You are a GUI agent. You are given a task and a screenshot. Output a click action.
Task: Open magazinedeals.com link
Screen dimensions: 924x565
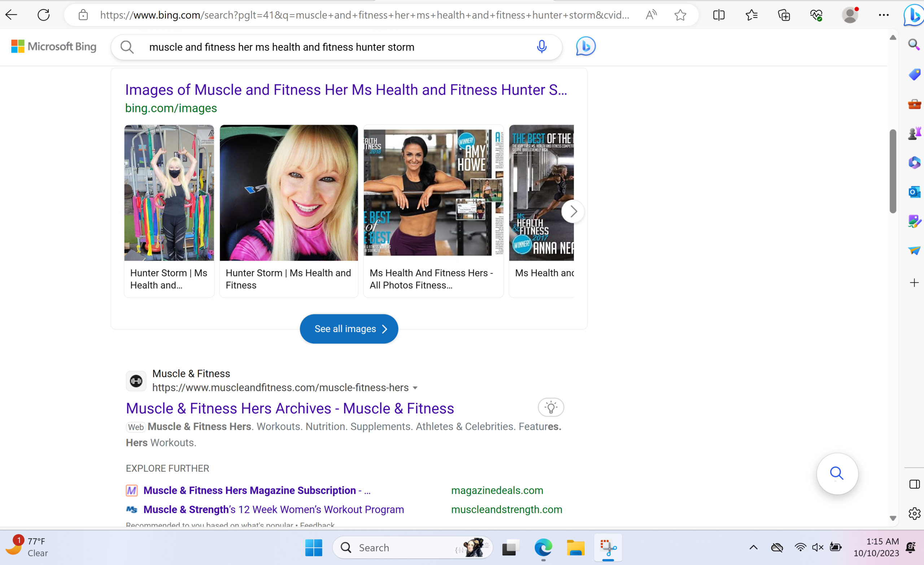point(497,490)
